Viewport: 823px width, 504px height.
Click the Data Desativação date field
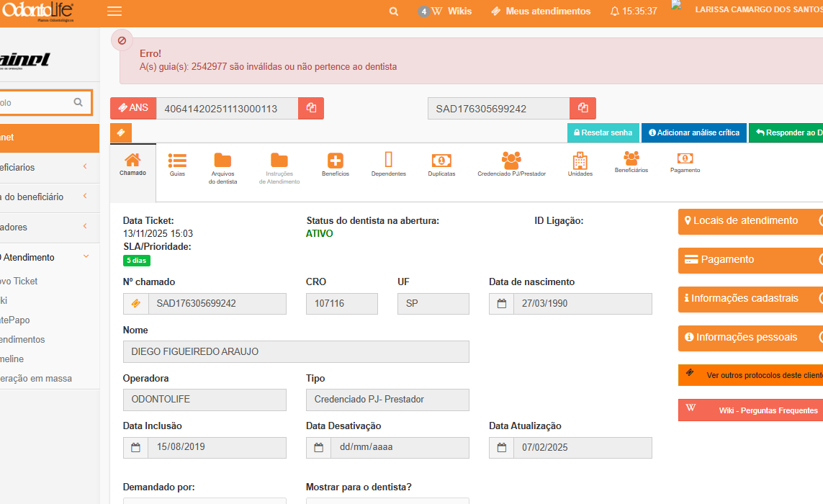pyautogui.click(x=399, y=447)
